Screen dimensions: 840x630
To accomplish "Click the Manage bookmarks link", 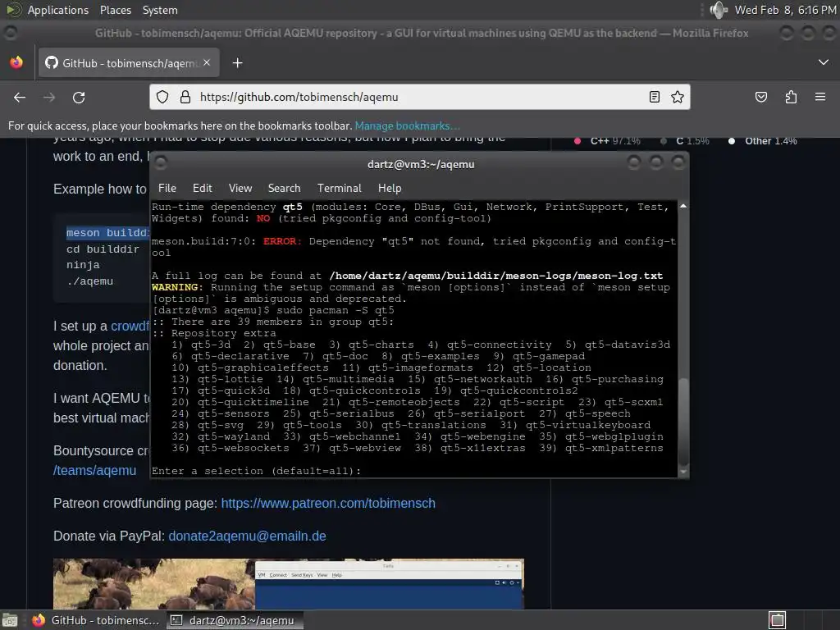I will 407,126.
